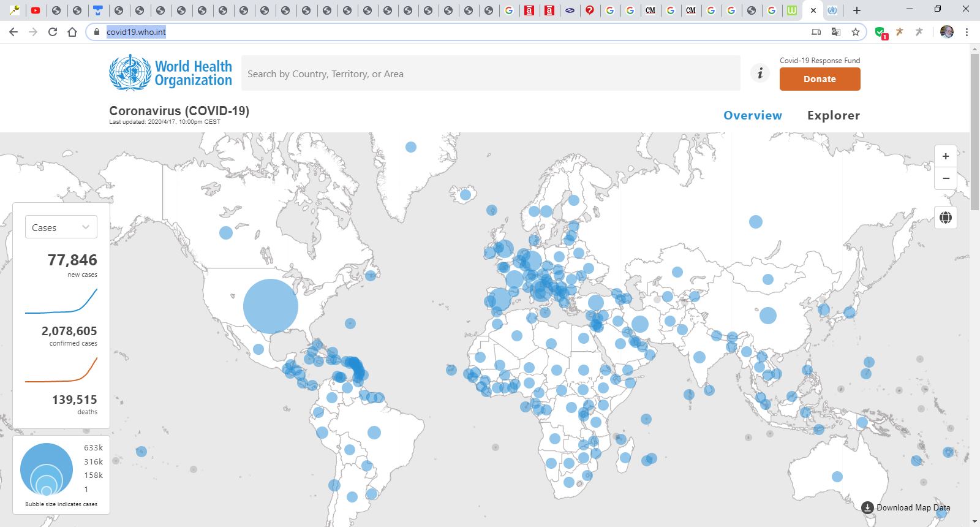Viewport: 980px width, 527px height.
Task: Go forward to the next page
Action: coord(33,32)
